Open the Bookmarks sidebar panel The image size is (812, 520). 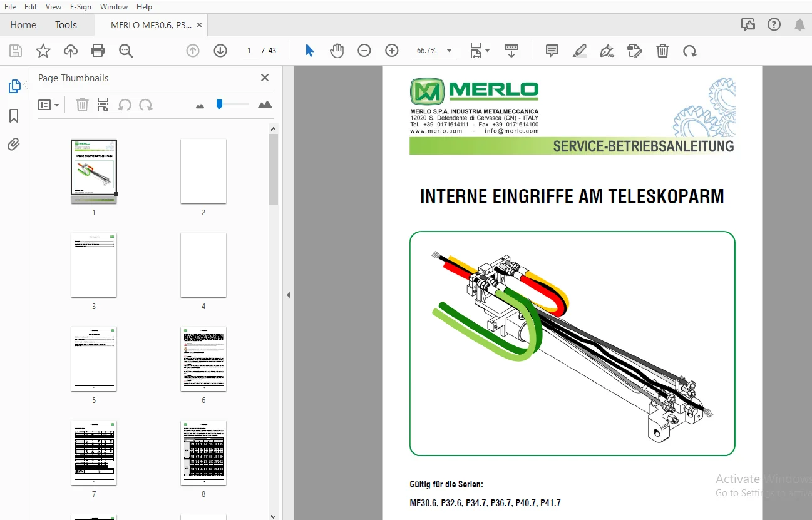click(x=14, y=116)
